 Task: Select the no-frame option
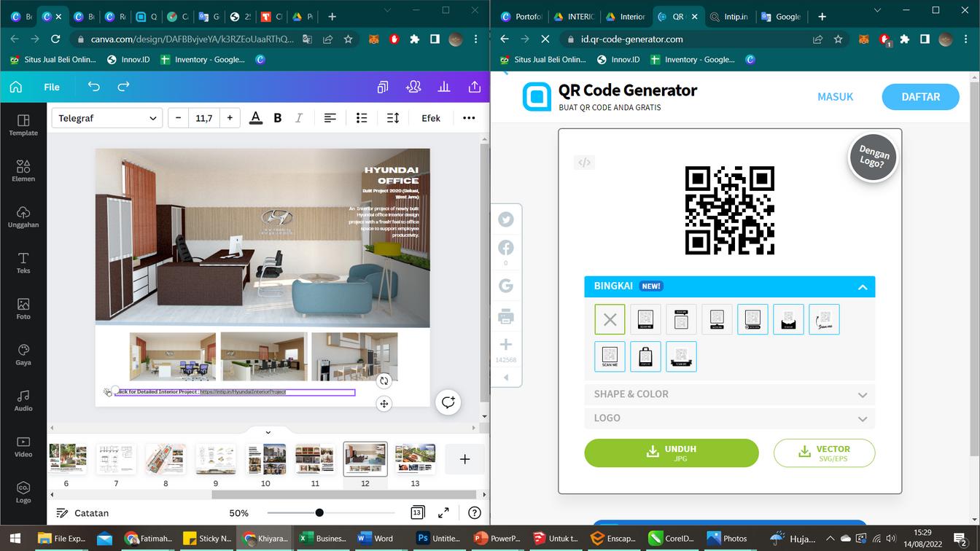click(x=610, y=319)
